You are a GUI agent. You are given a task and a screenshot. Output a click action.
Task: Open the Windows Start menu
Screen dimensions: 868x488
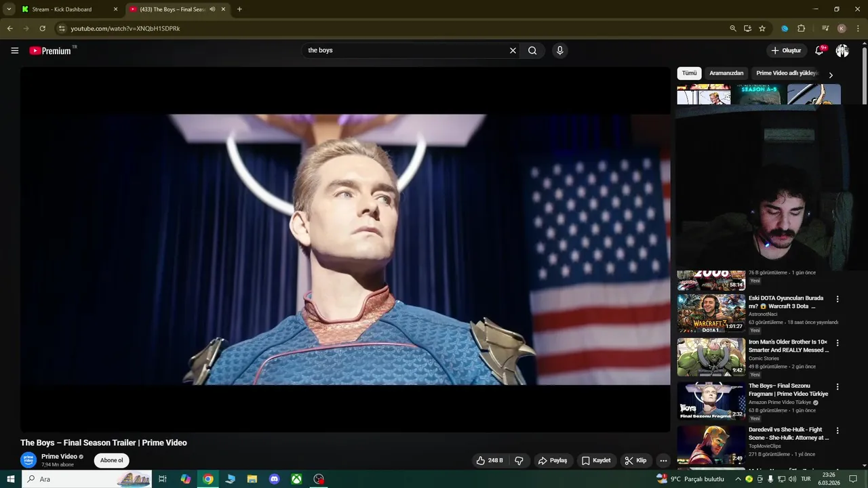point(10,479)
